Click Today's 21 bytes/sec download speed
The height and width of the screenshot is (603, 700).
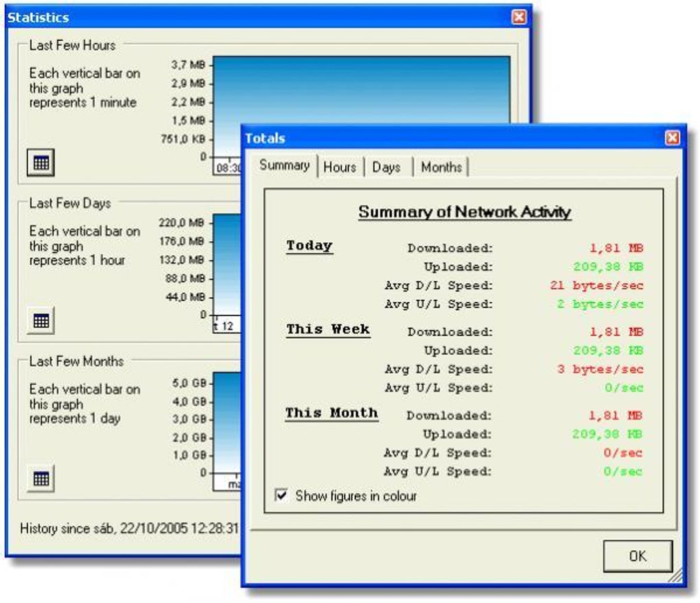596,285
